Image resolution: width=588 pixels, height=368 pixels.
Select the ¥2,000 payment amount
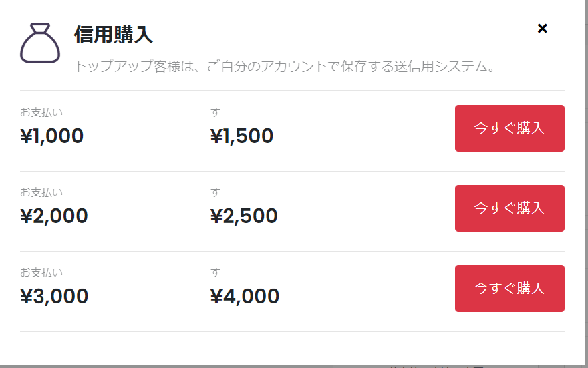(54, 216)
